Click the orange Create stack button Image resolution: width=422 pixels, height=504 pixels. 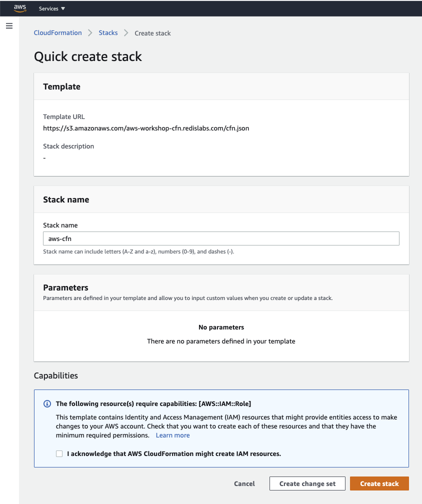[x=379, y=483]
